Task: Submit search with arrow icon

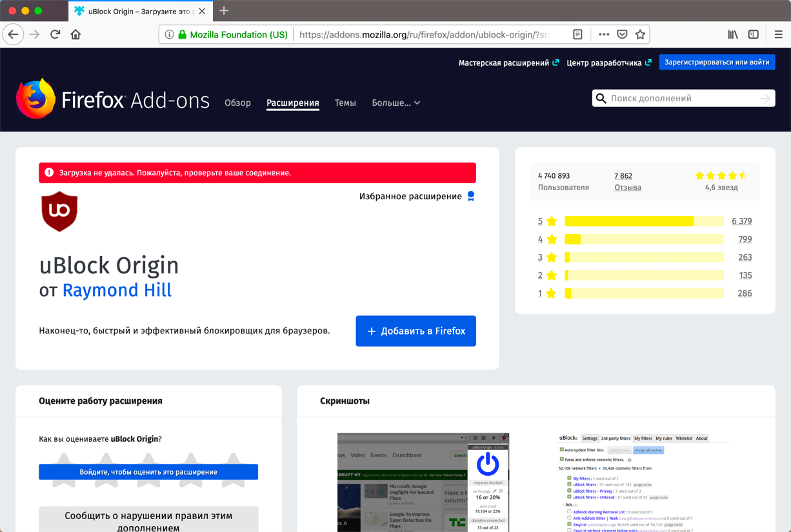Action: point(765,99)
